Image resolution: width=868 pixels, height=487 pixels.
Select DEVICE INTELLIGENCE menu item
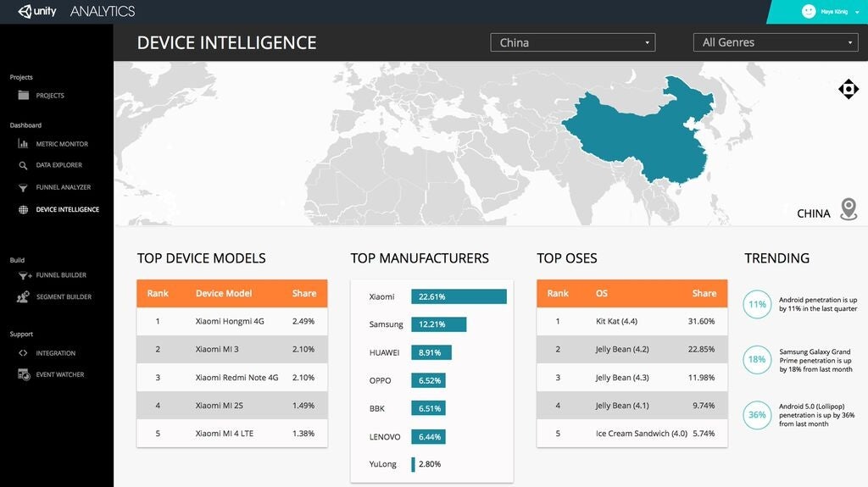[x=68, y=210]
